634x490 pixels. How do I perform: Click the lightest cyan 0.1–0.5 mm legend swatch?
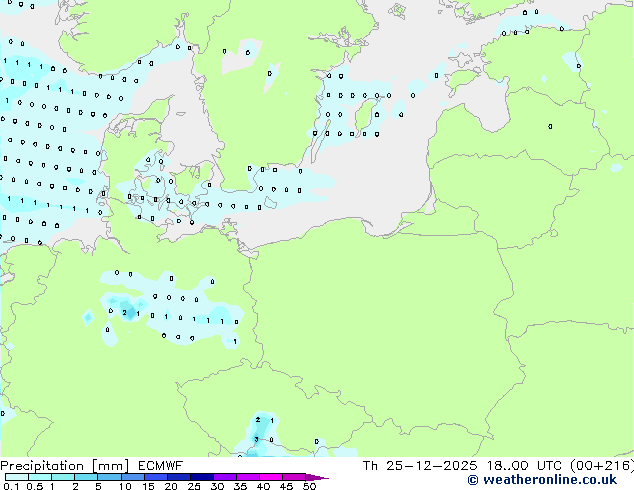(17, 477)
